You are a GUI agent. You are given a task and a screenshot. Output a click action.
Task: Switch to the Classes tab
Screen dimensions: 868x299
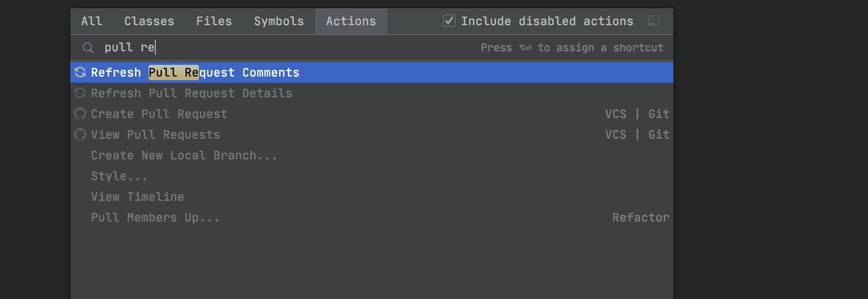(x=149, y=21)
